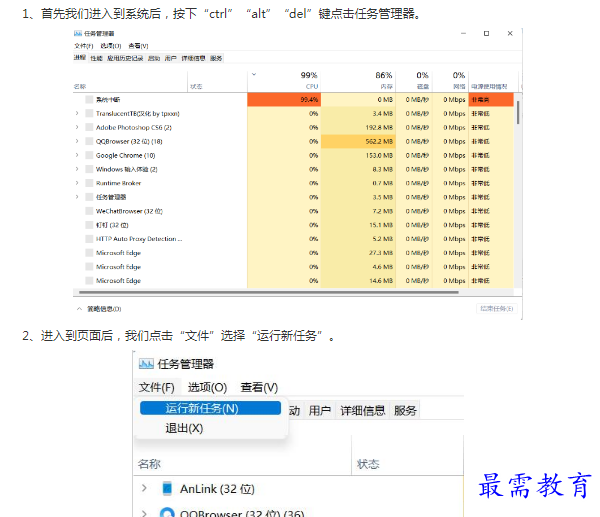Viewport: 600px width, 517px height.
Task: Click the AnLink (32 位) app icon
Action: [x=167, y=489]
